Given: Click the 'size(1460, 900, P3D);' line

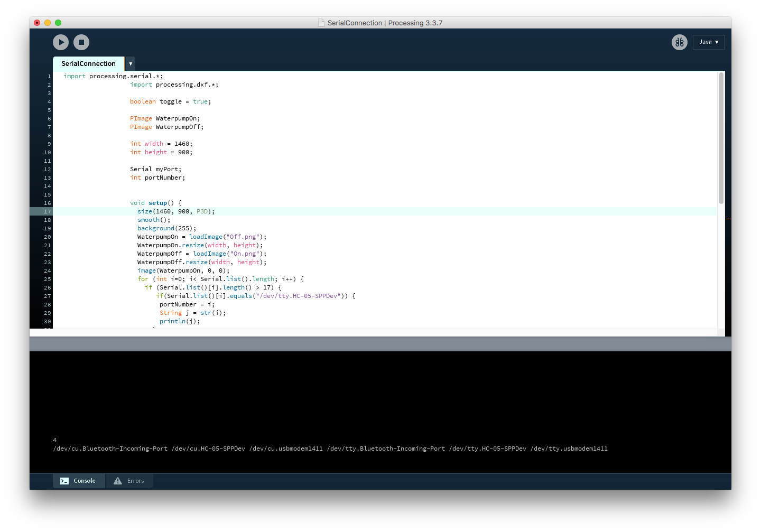Looking at the screenshot, I should click(176, 211).
